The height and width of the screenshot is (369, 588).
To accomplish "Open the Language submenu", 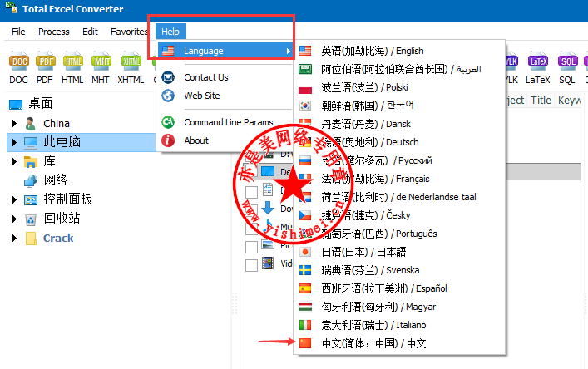I will pos(225,51).
